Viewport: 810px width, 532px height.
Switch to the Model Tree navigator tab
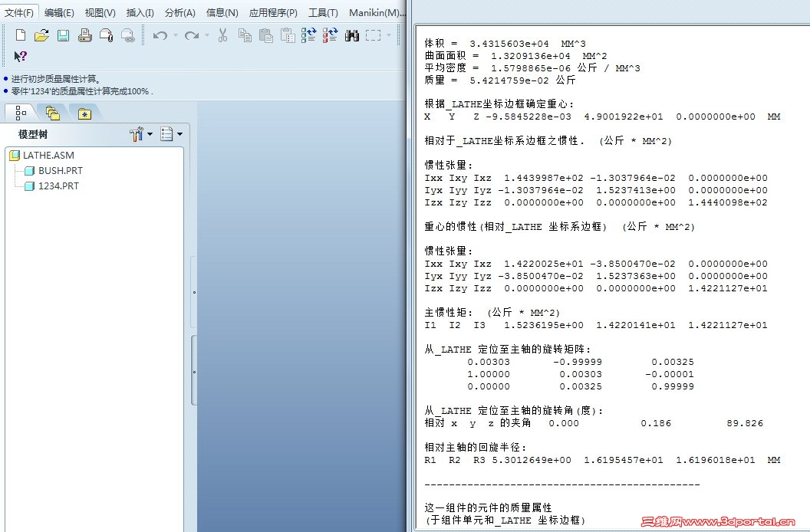click(20, 112)
